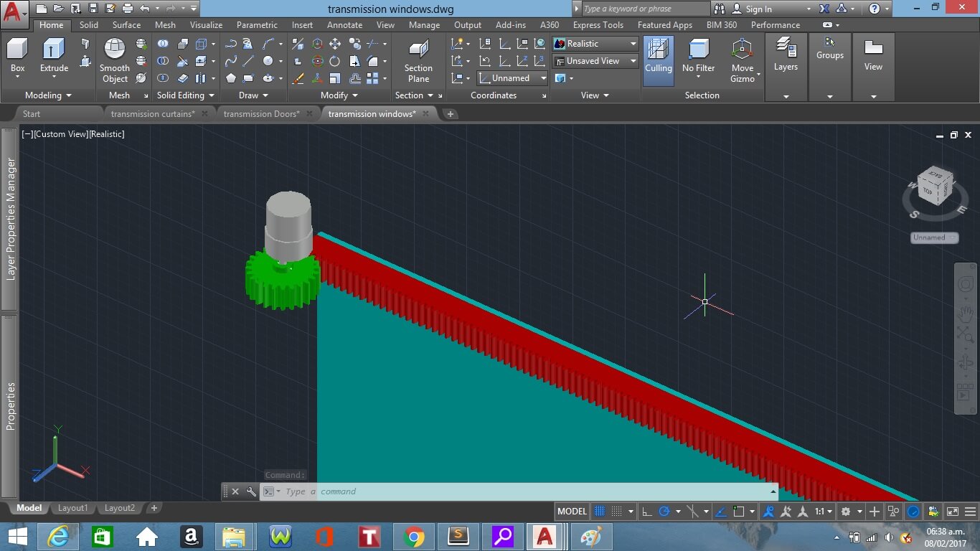Screen dimensions: 980x551
Task: Open the Unnamed dropdown below ViewCube
Action: coord(934,237)
